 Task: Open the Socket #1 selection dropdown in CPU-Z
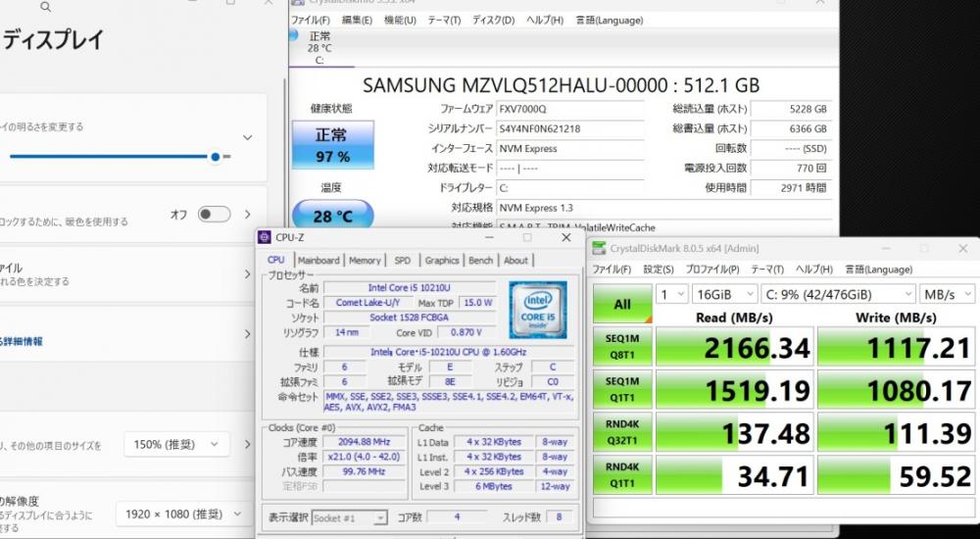tap(350, 517)
